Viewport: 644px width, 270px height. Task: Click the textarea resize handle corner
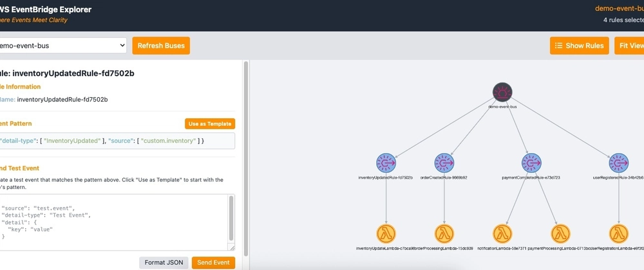click(x=232, y=248)
